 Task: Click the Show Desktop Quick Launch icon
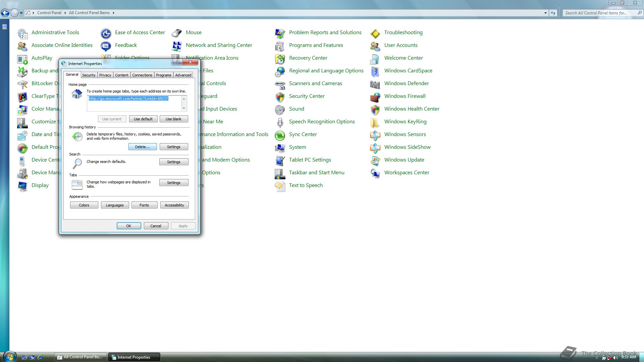(24, 357)
